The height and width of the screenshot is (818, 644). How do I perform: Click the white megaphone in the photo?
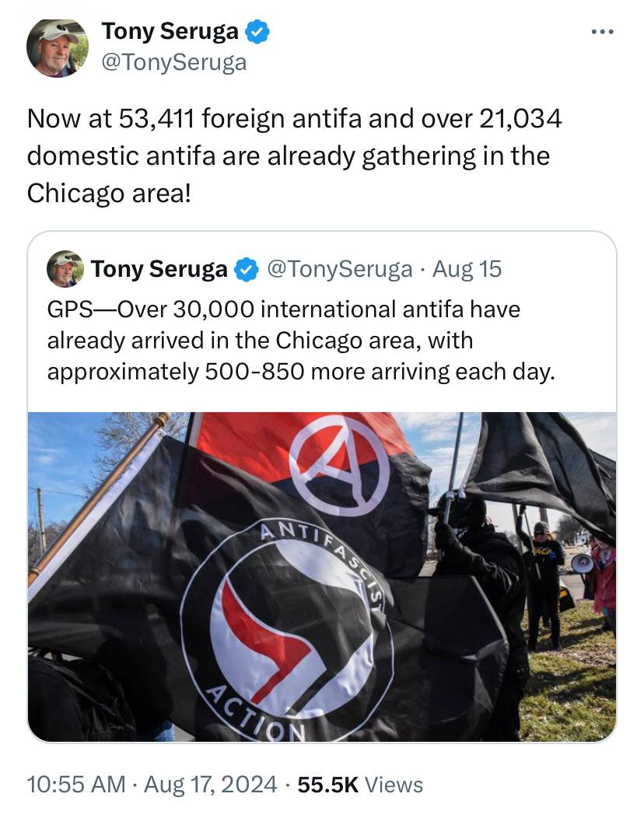coord(583,564)
